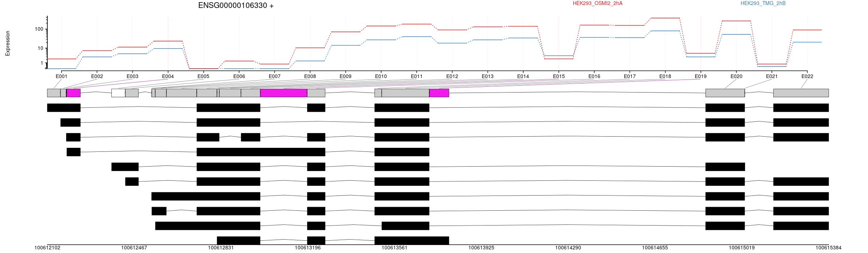Click y-axis tick value 1
The width and height of the screenshot is (868, 253).
[42, 63]
